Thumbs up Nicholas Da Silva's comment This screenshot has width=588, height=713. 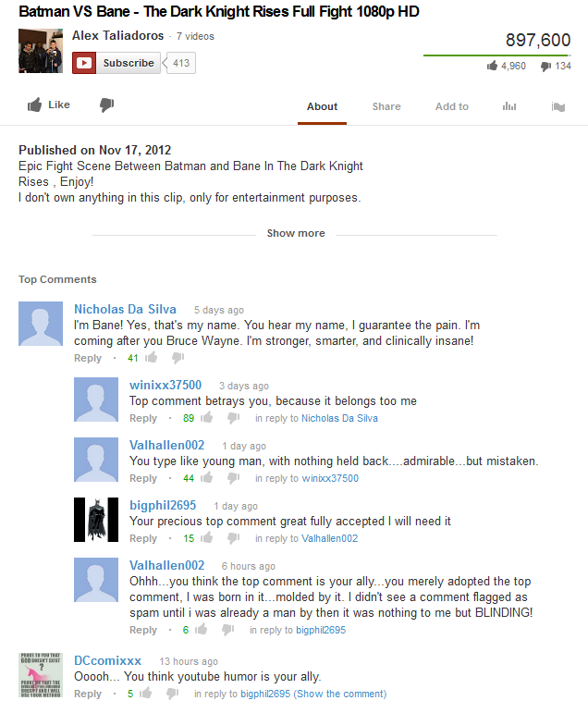[152, 357]
